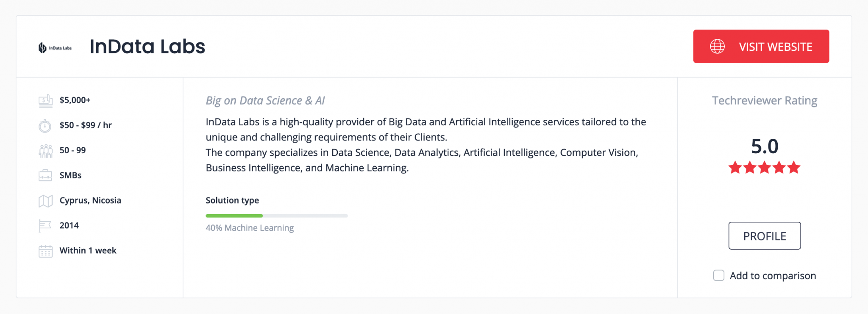
Task: Click the Machine Learning progress bar
Action: pos(276,215)
